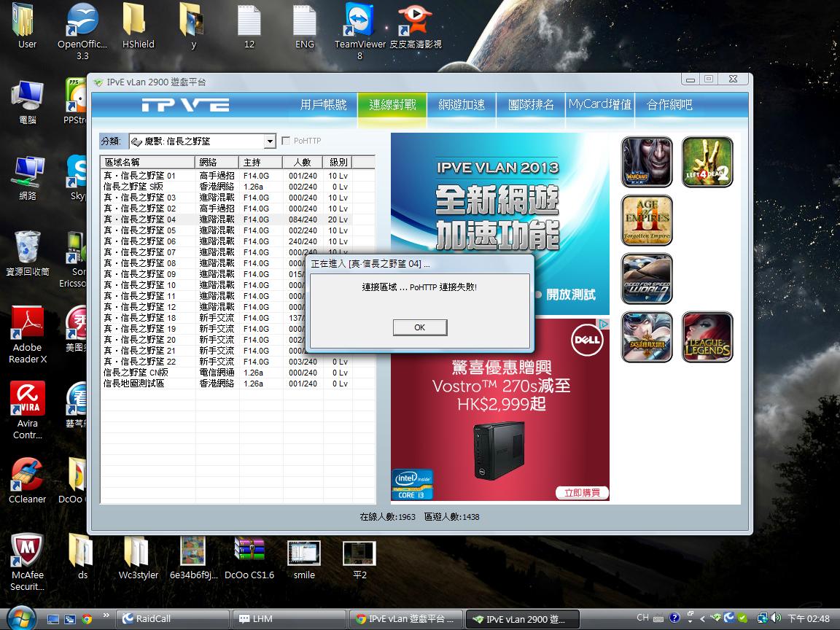This screenshot has width=840, height=630.
Task: Click the 人數 column header
Action: click(x=302, y=162)
